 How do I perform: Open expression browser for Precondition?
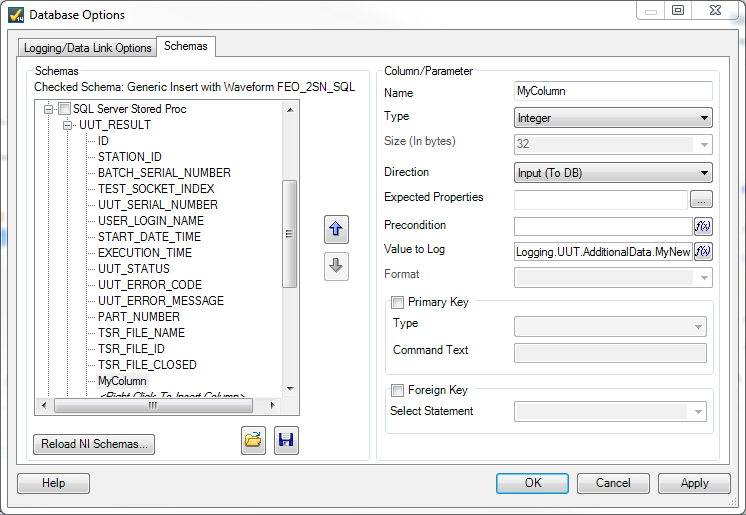click(x=703, y=226)
